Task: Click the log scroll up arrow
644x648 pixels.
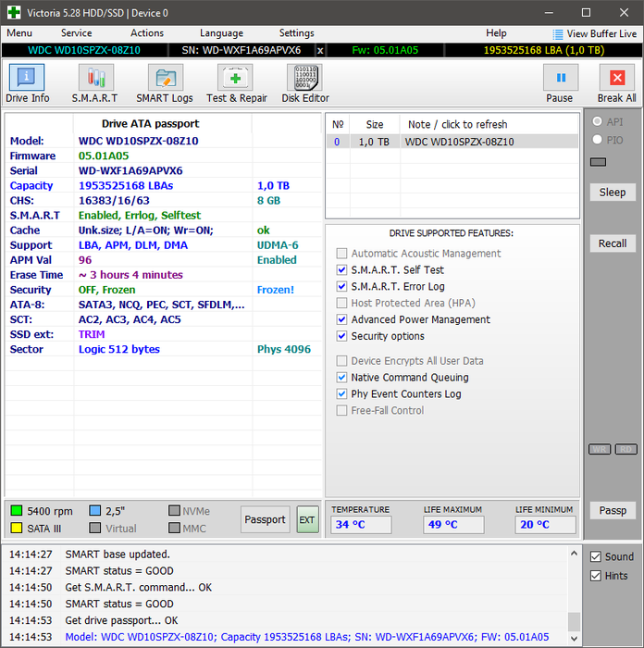Action: 574,553
